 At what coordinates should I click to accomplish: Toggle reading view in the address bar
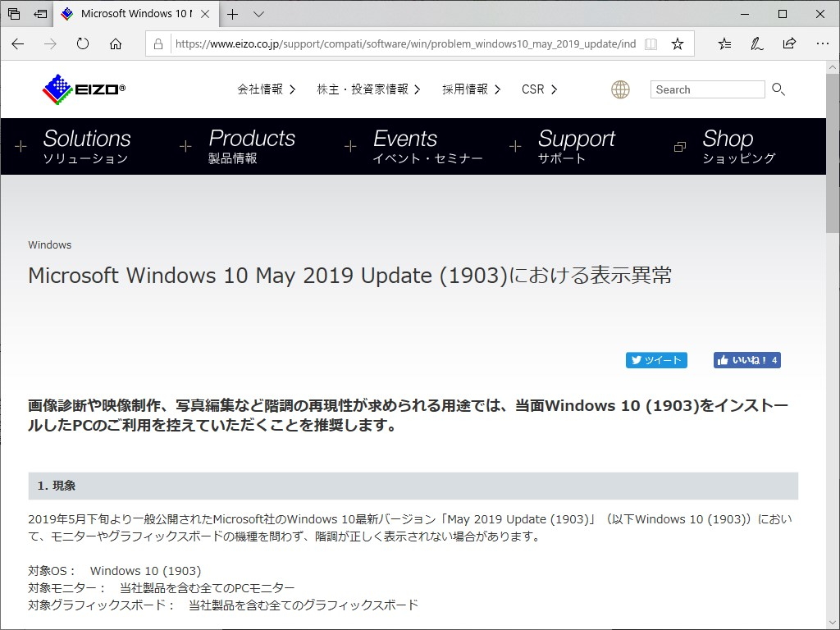click(x=651, y=43)
